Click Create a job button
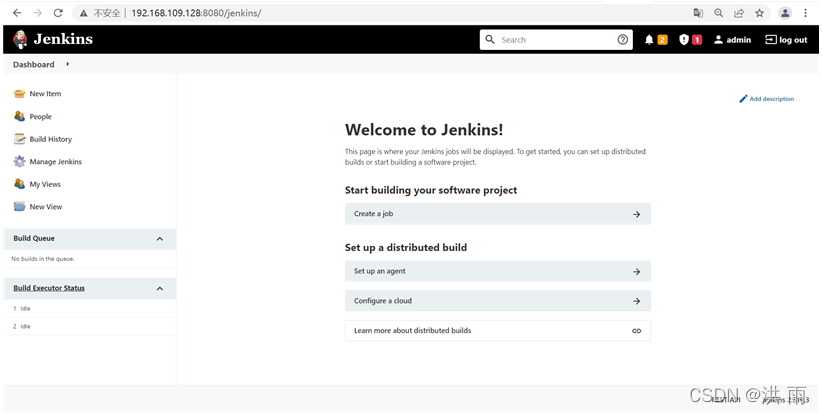 (497, 214)
